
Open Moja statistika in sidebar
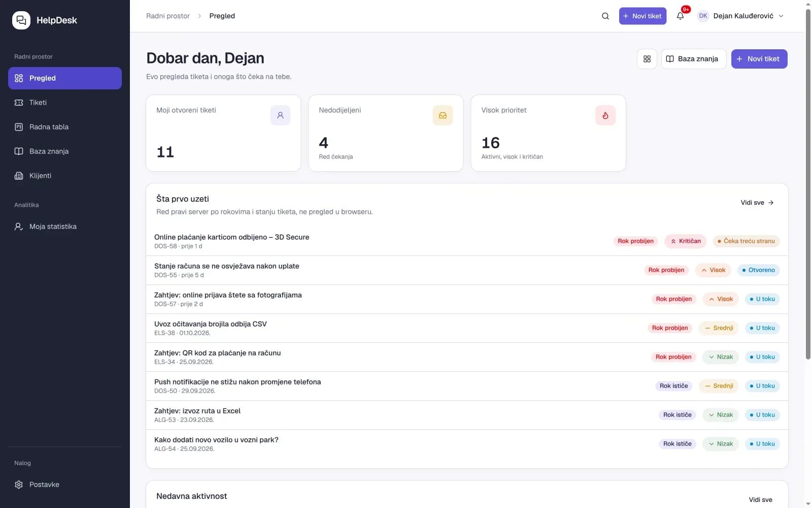65,227
